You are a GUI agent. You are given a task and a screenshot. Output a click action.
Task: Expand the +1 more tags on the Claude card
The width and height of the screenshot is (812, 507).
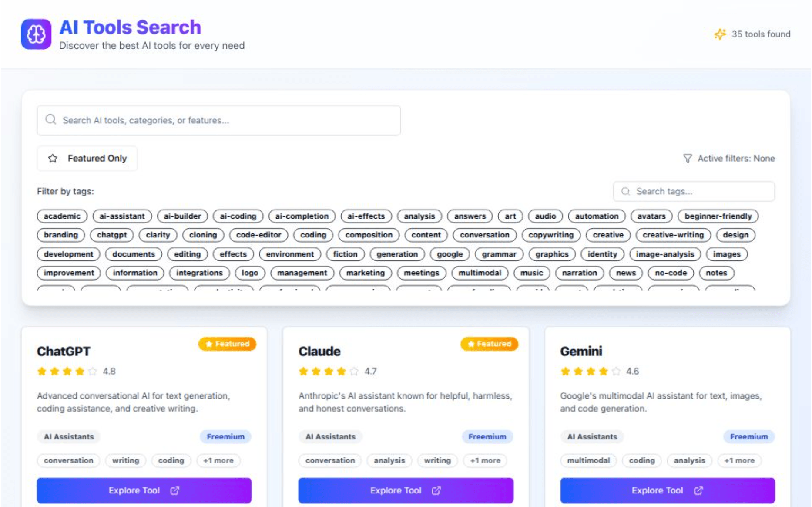tap(485, 460)
